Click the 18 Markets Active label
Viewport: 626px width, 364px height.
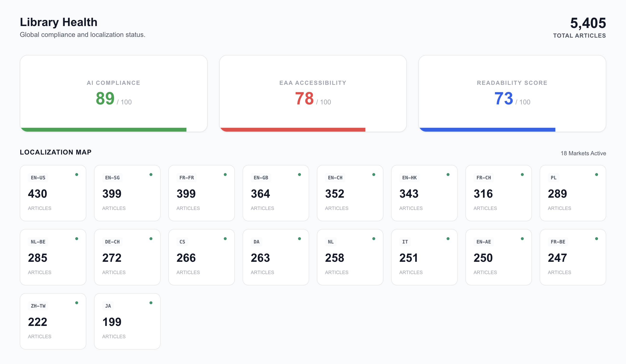tap(583, 153)
